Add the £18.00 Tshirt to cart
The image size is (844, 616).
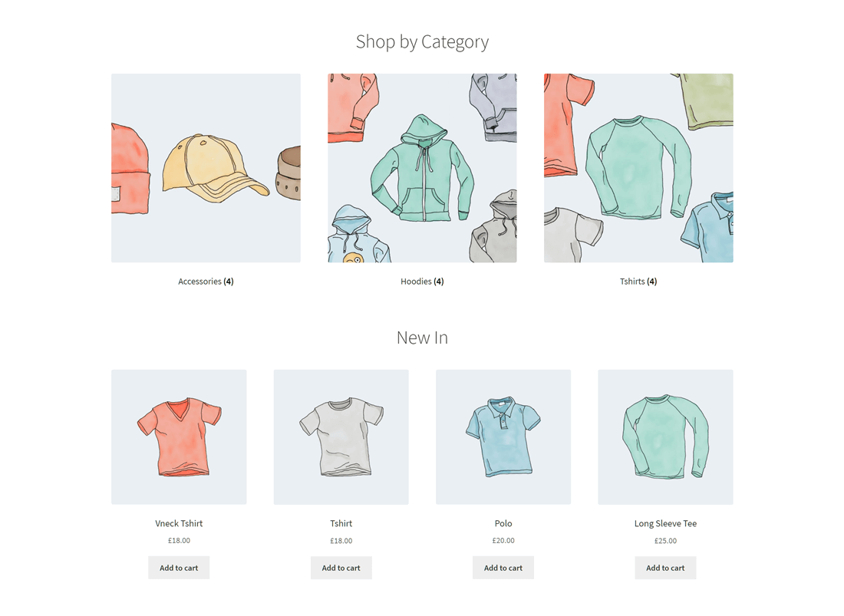click(341, 568)
